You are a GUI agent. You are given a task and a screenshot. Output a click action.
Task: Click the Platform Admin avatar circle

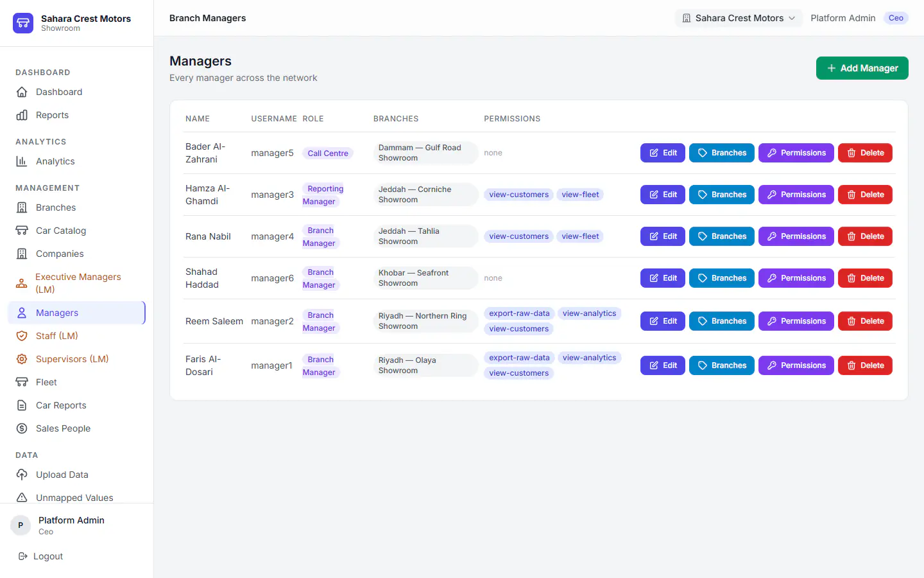21,525
